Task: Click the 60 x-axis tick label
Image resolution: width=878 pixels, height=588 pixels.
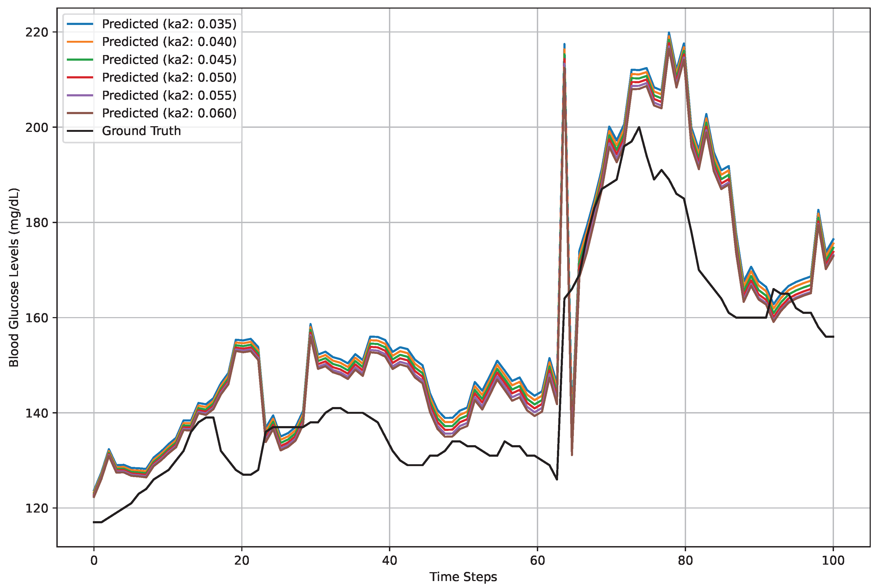Action: pyautogui.click(x=537, y=561)
